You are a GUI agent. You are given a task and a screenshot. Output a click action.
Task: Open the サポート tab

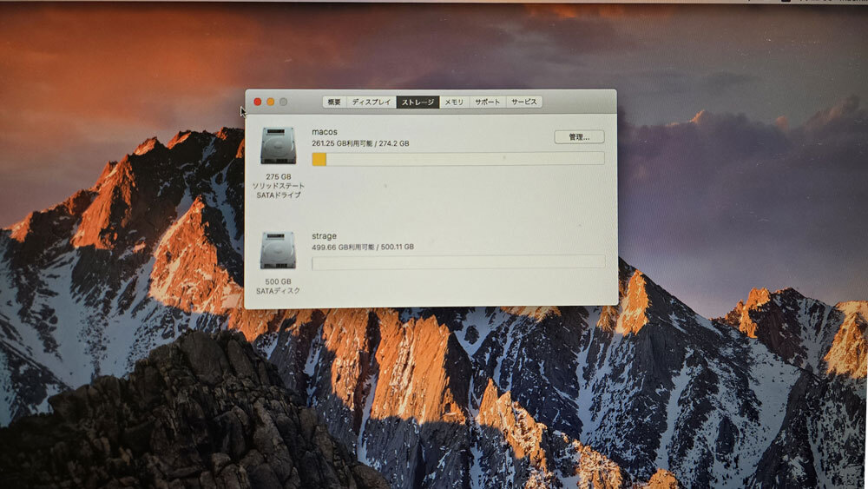pos(488,102)
